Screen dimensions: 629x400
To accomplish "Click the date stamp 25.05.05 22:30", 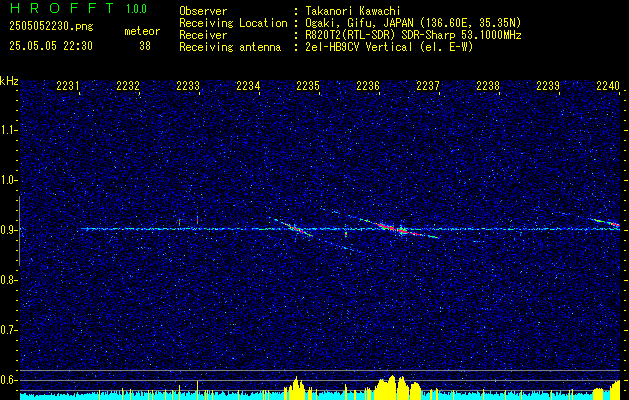I will [x=51, y=46].
